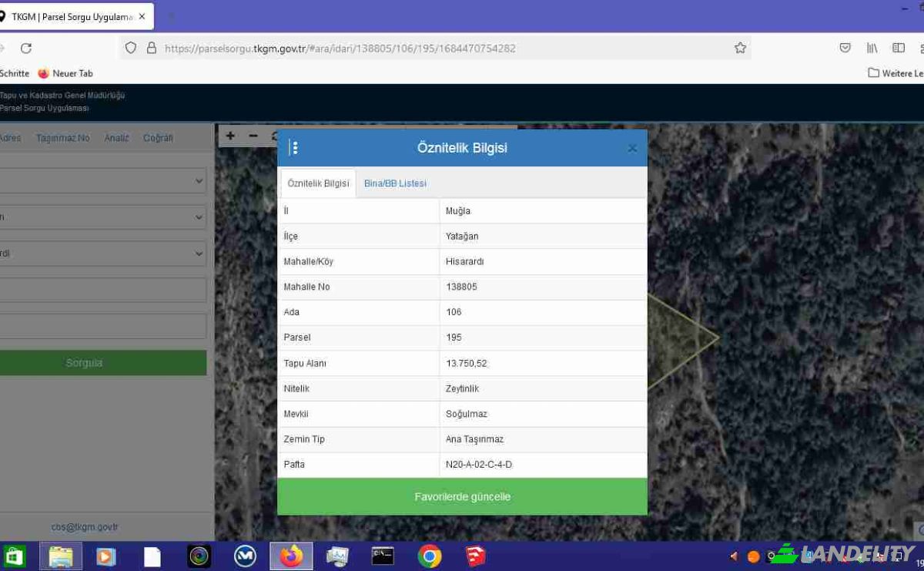The height and width of the screenshot is (571, 924).
Task: Click the Favorilerde güncelle button
Action: pyautogui.click(x=462, y=497)
